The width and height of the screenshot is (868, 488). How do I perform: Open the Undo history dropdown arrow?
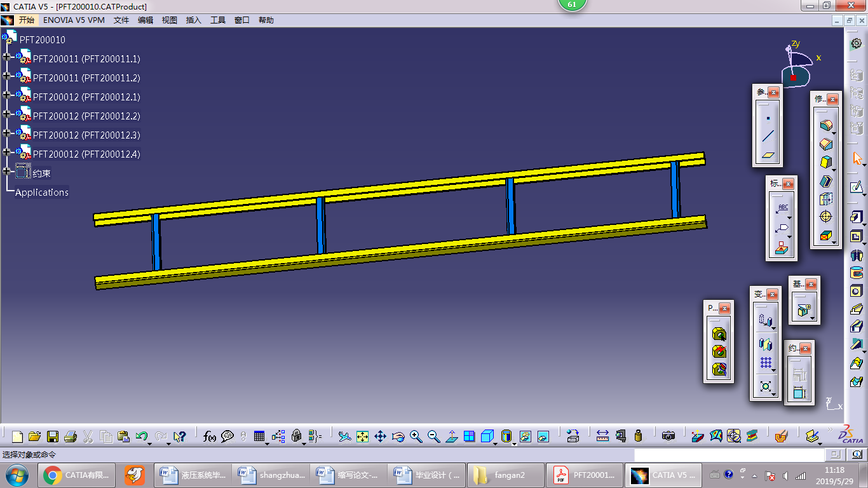coord(150,442)
